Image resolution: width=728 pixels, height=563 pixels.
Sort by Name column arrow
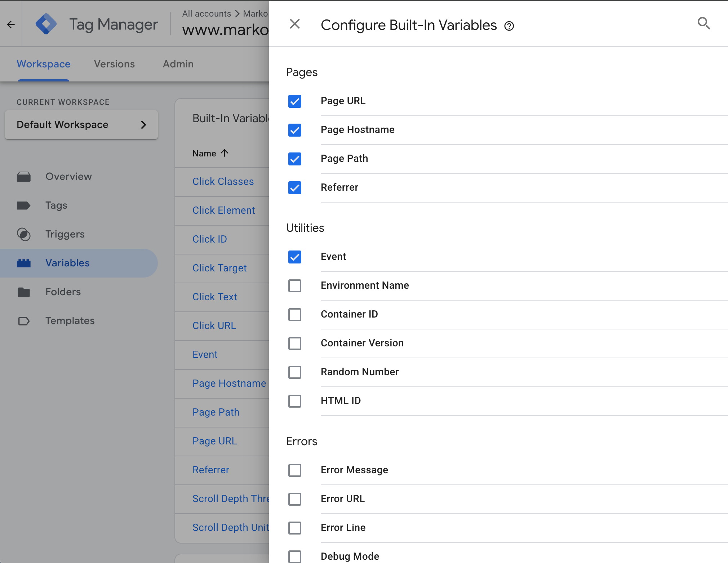225,153
